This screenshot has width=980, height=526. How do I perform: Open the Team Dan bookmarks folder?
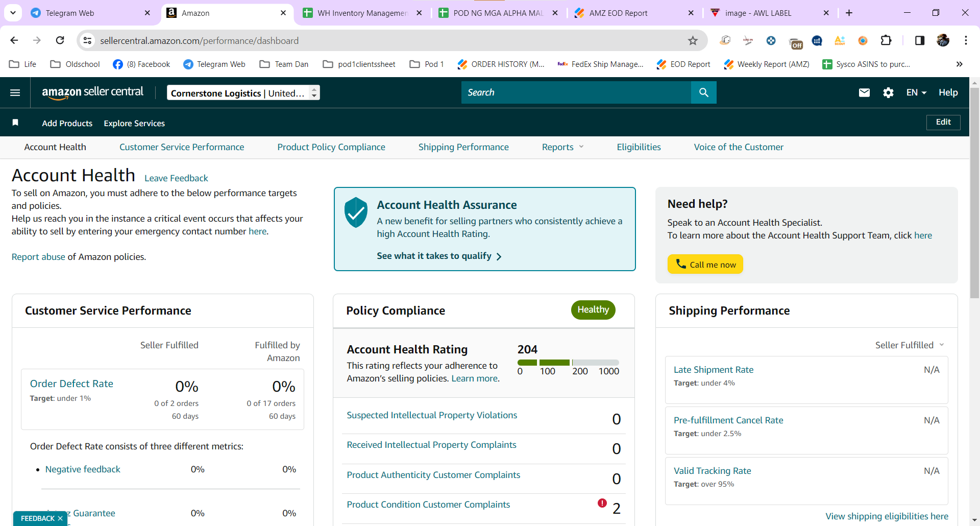284,64
